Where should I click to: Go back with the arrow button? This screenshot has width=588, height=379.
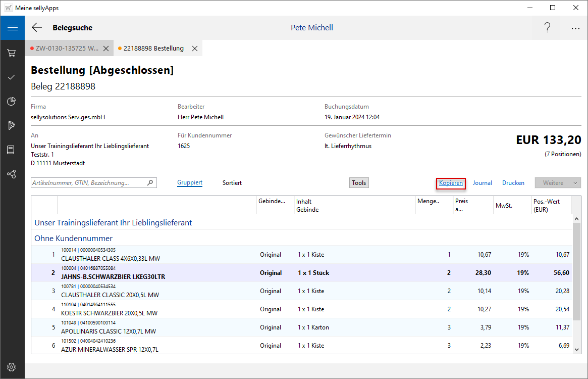[x=37, y=28]
